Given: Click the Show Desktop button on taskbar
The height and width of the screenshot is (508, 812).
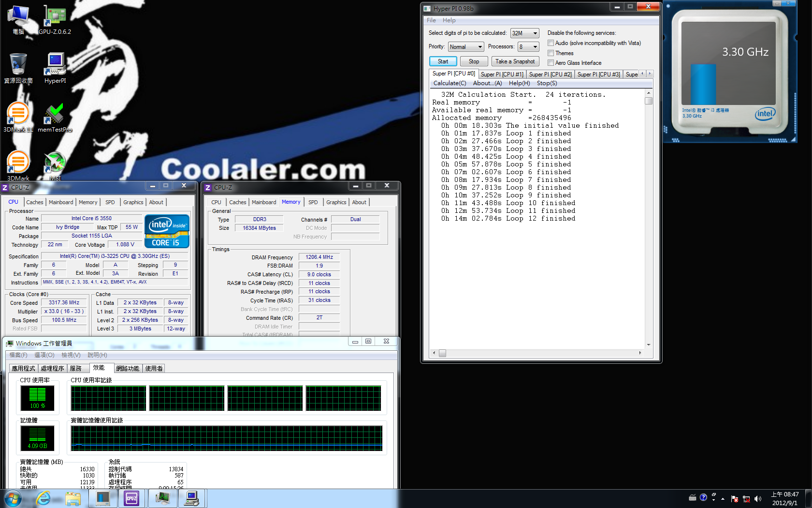Looking at the screenshot, I should (x=808, y=498).
